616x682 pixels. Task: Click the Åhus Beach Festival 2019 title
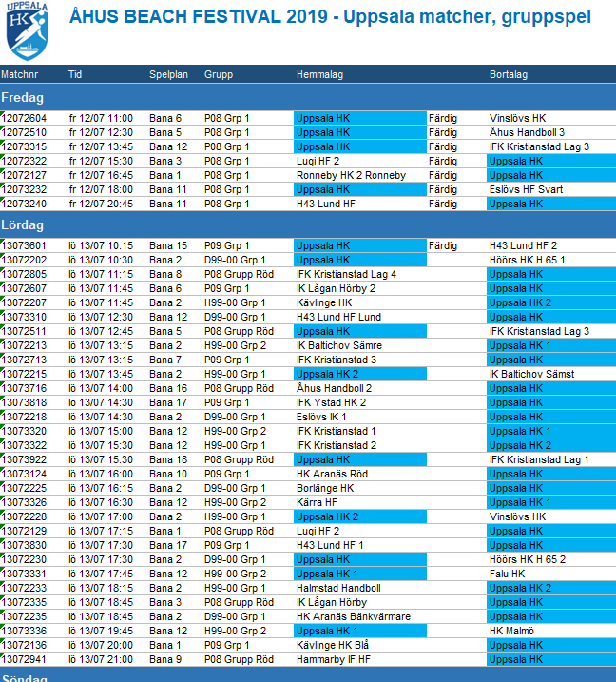pyautogui.click(x=330, y=16)
